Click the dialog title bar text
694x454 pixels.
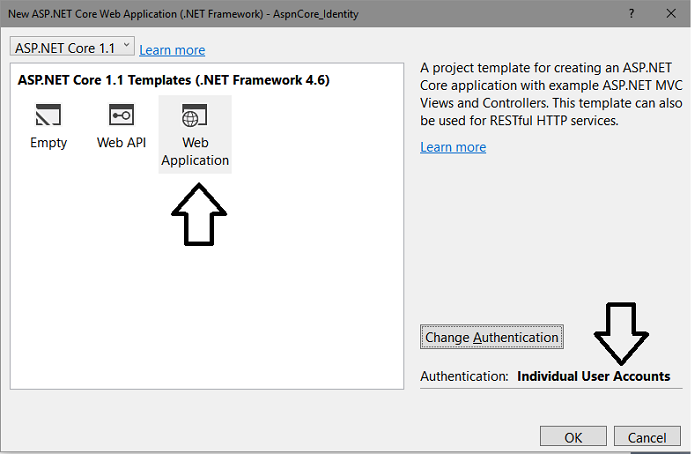(x=183, y=14)
